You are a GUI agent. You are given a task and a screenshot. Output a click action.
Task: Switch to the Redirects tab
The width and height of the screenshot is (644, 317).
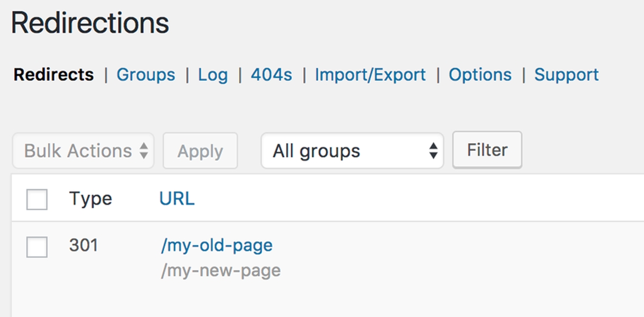point(54,75)
